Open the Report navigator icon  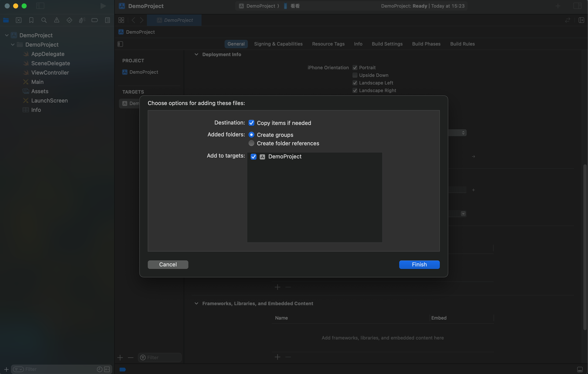coord(108,20)
